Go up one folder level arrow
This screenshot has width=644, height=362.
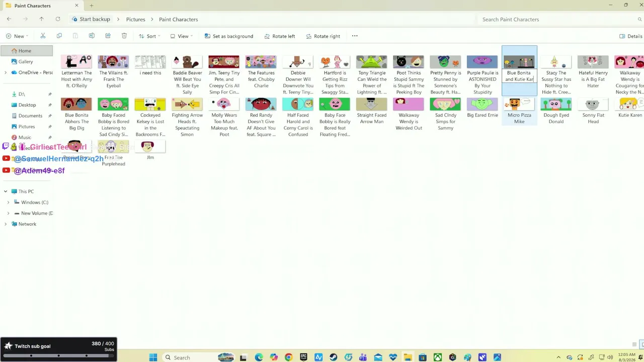41,19
